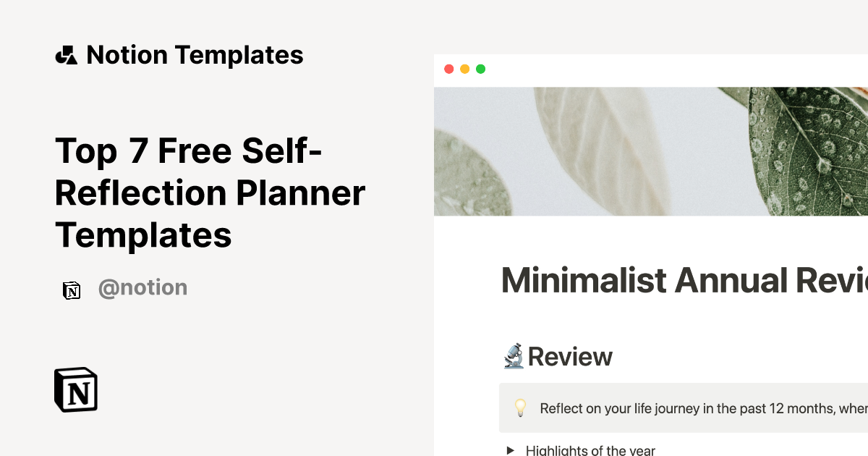Image resolution: width=868 pixels, height=456 pixels.
Task: Click the disclosure triangle before Highlights of the year
Action: [x=511, y=450]
